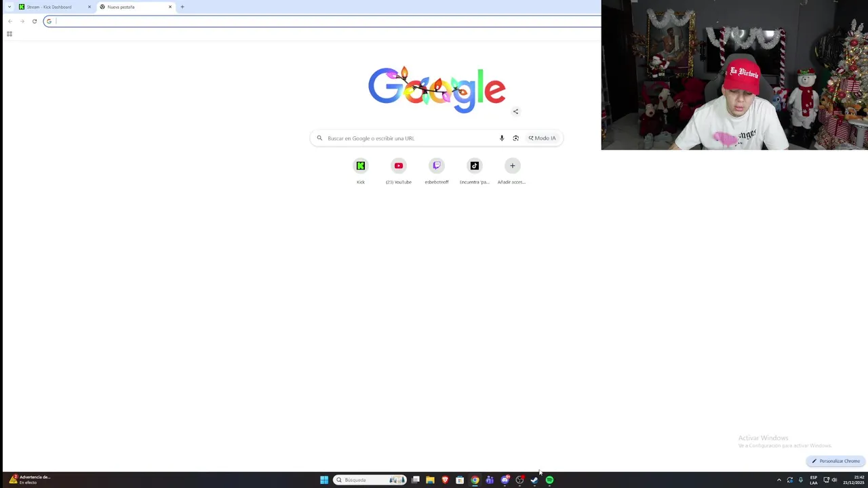
Task: Click the forward navigation arrow
Action: (22, 21)
